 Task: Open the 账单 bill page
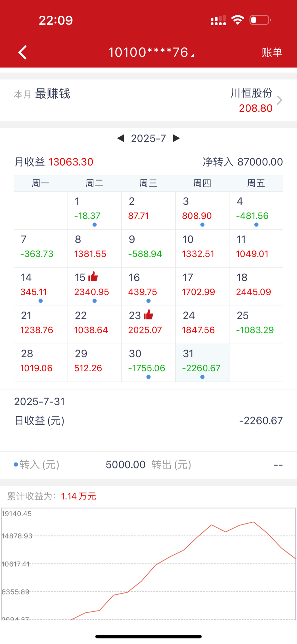coord(272,53)
